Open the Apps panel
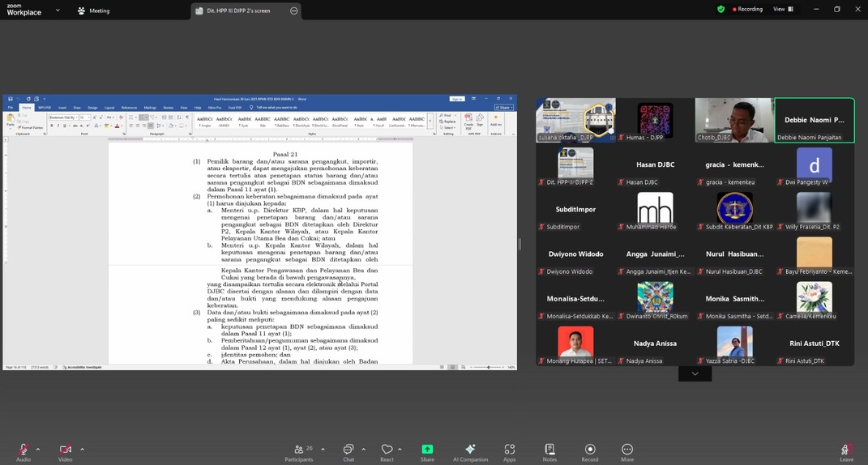This screenshot has height=465, width=868. [509, 452]
